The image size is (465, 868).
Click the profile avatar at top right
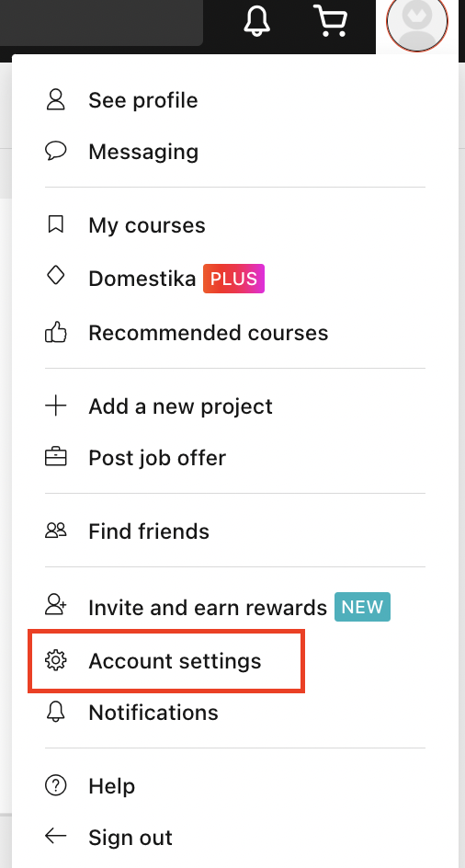(417, 23)
